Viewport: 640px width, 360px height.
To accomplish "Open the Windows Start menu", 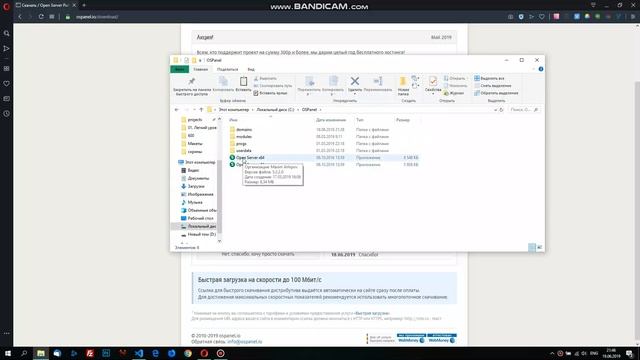I will click(7, 353).
